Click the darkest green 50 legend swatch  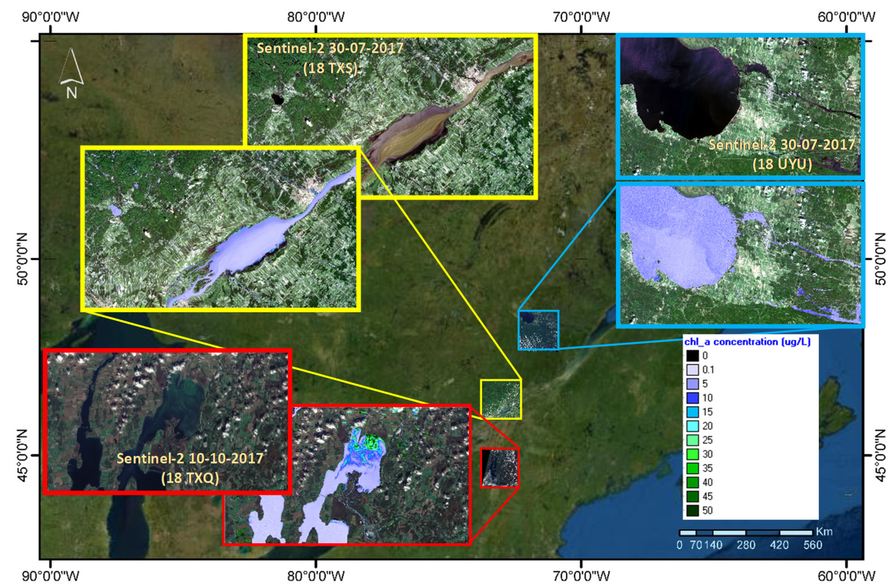click(x=693, y=510)
